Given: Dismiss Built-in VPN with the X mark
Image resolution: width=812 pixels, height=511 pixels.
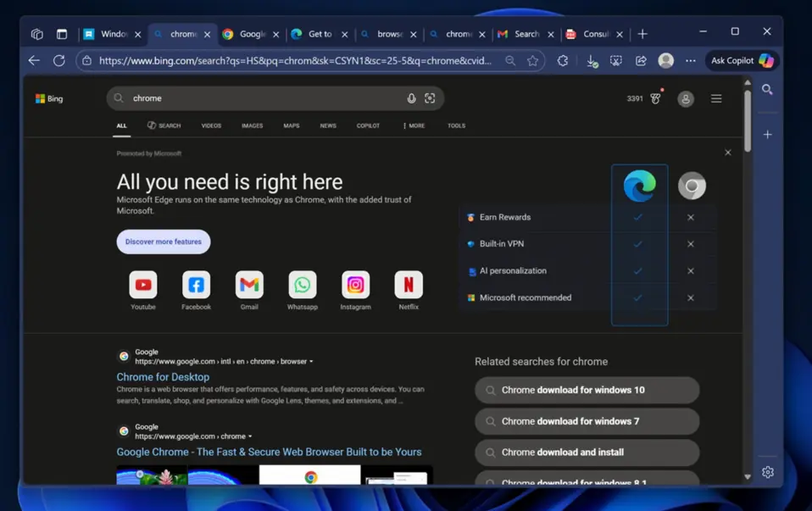Looking at the screenshot, I should point(691,244).
